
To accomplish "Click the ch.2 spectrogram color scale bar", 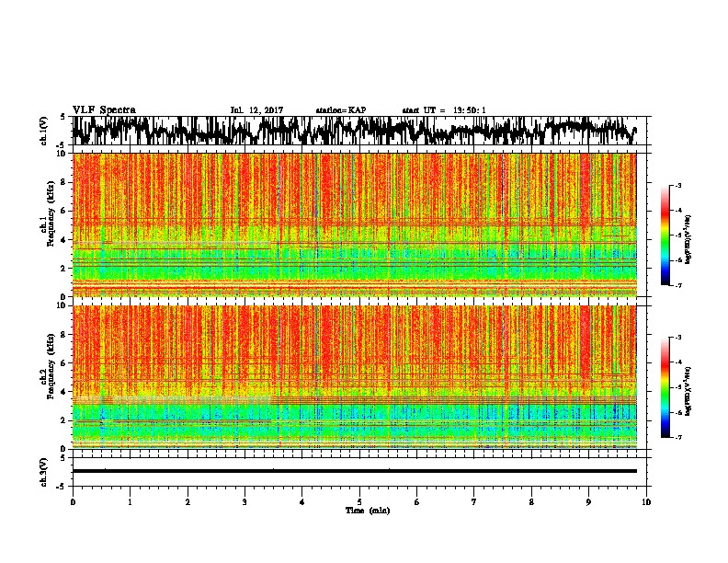I will pyautogui.click(x=665, y=387).
